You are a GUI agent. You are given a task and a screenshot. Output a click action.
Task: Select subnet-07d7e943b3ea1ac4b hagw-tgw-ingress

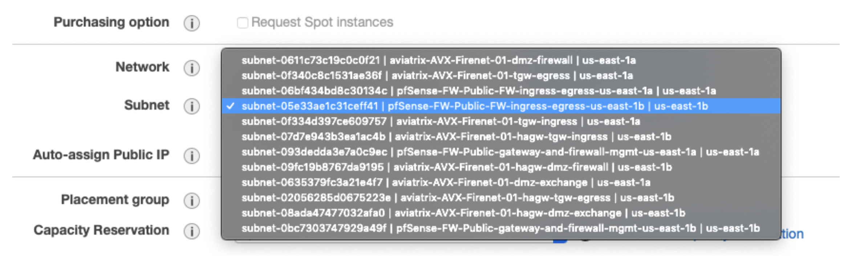point(456,137)
